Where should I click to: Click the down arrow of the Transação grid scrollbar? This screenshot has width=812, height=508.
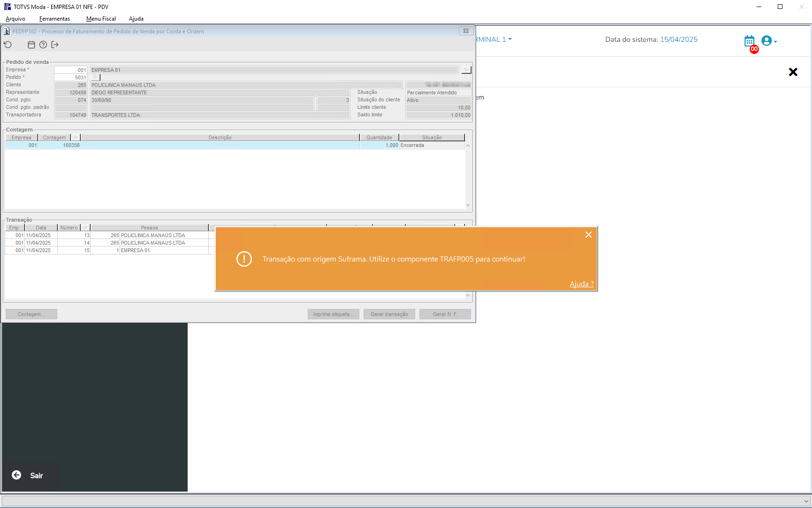(x=468, y=295)
